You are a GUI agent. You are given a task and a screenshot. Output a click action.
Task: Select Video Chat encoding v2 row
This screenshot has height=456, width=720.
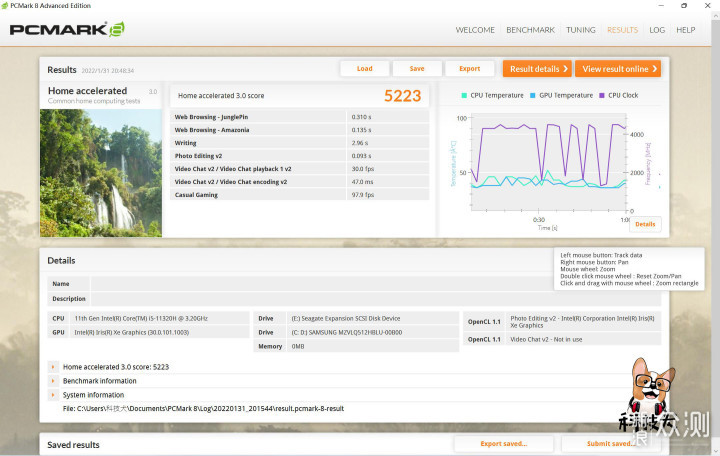click(x=299, y=181)
